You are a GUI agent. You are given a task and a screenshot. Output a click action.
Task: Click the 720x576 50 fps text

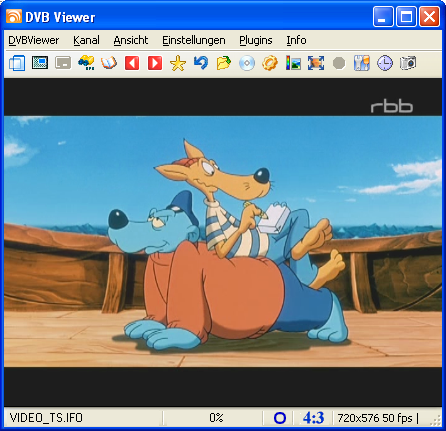tap(375, 418)
